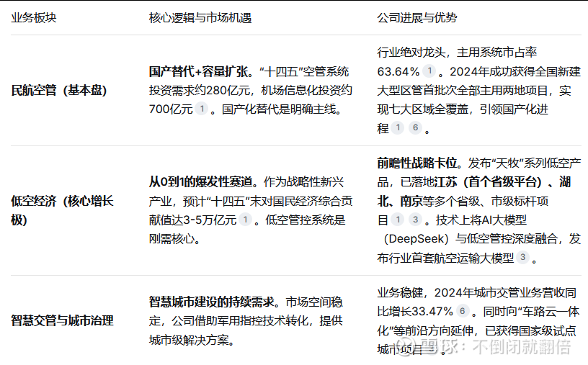The height and width of the screenshot is (365, 588).
Task: Click citation 1 after 引领国产化进程
Action: 398,127
